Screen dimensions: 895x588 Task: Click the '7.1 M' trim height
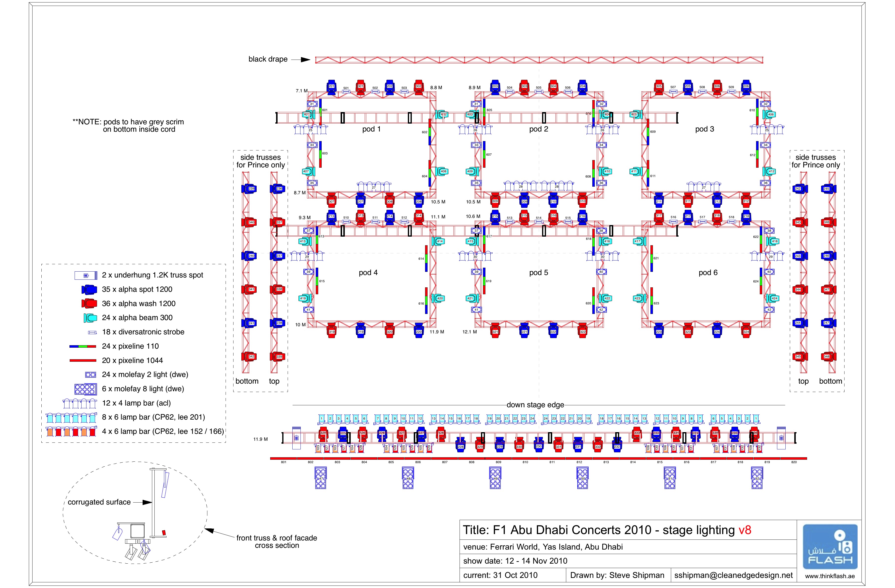coord(302,91)
